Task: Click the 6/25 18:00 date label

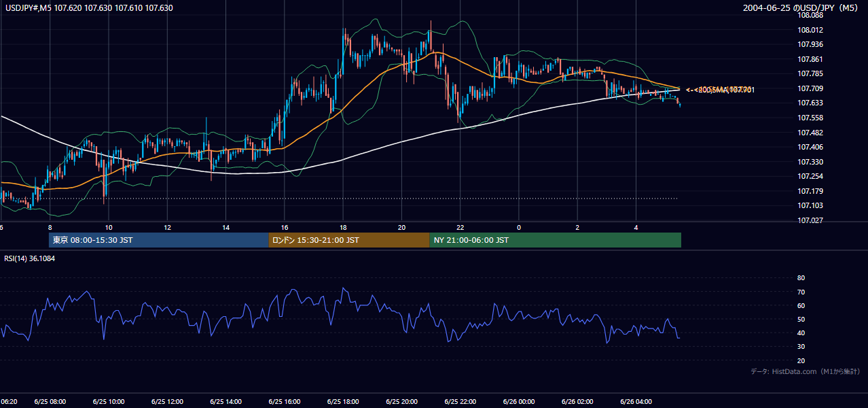Action: point(344,402)
